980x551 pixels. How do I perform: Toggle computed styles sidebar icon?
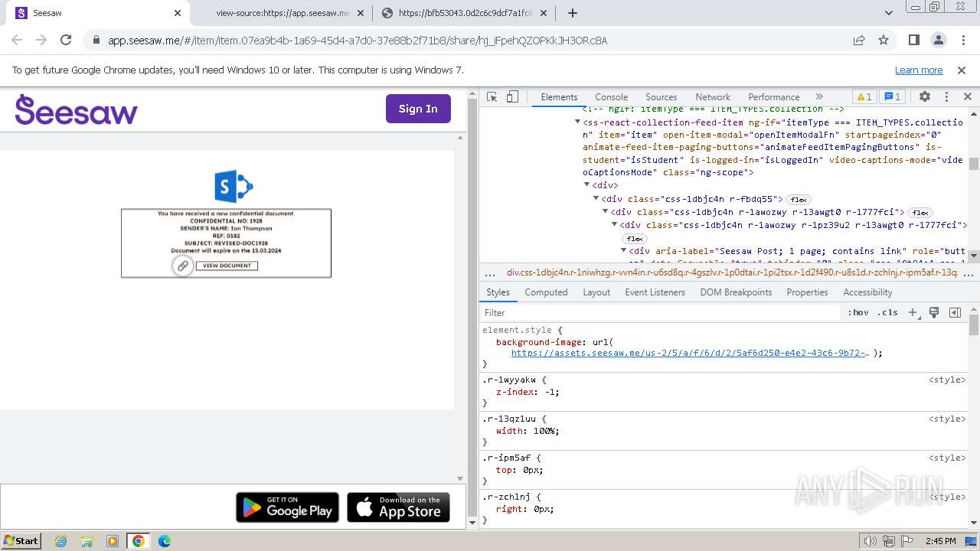(x=955, y=313)
